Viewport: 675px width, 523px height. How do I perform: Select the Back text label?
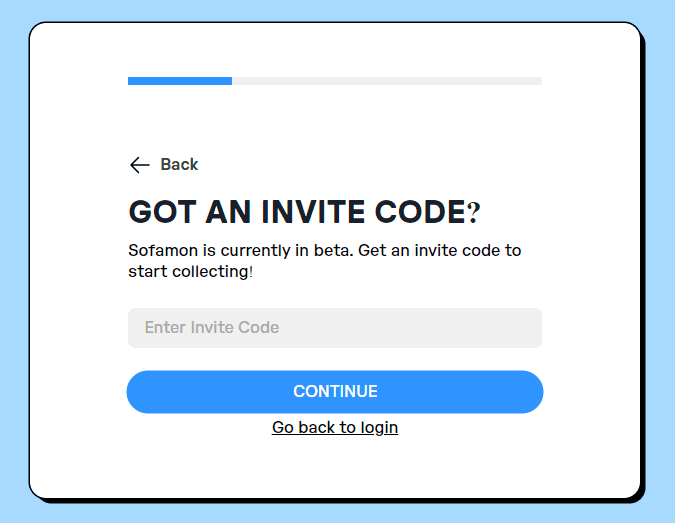179,164
